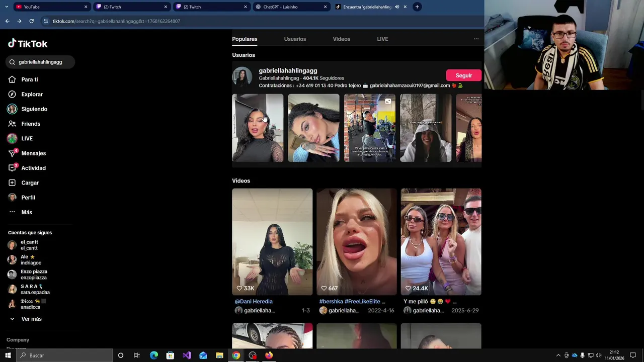644x362 pixels.
Task: Open Microsoft Store from taskbar
Action: point(170,355)
